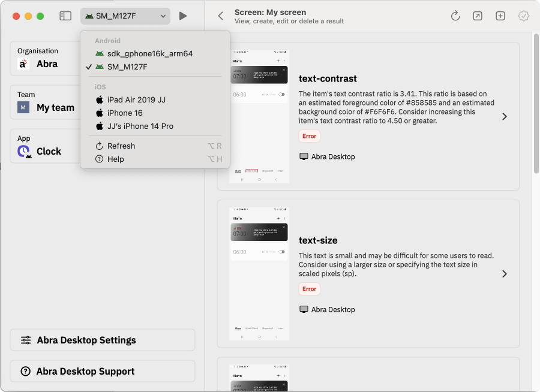This screenshot has height=392, width=540.
Task: Start the run play button
Action: click(x=183, y=16)
